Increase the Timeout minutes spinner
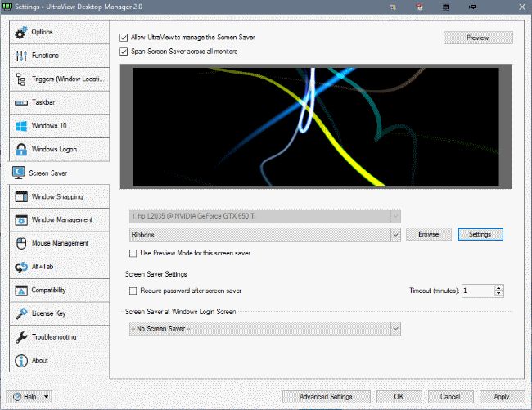The image size is (532, 410). coord(498,287)
